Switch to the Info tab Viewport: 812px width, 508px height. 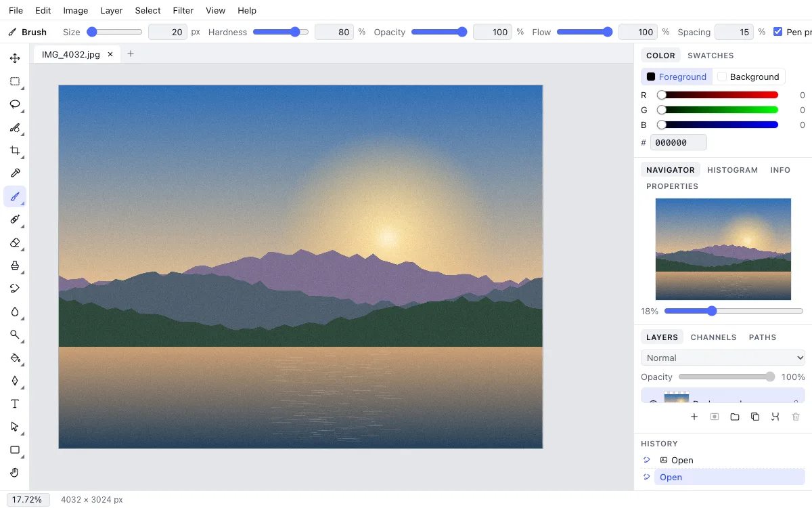780,170
